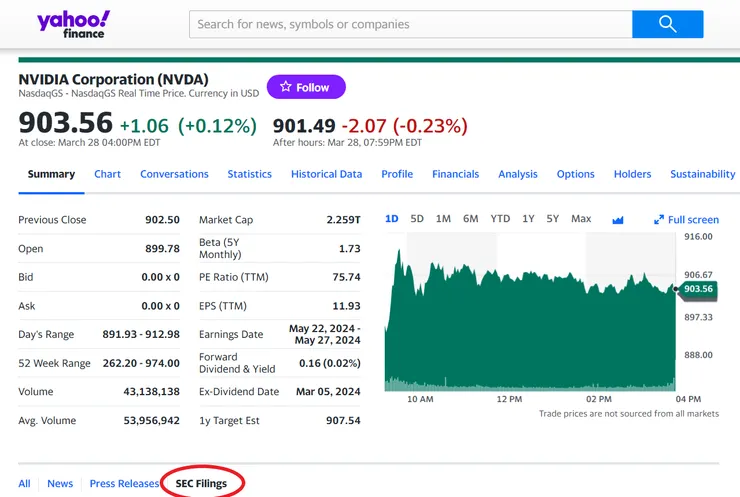Screen dimensions: 740x497
Task: Follow NVIDIA Corporation stock
Action: (x=306, y=87)
